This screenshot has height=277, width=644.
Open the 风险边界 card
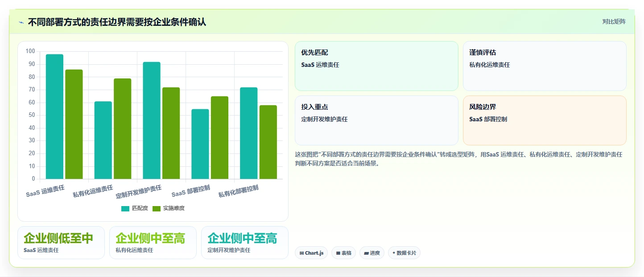(545, 120)
